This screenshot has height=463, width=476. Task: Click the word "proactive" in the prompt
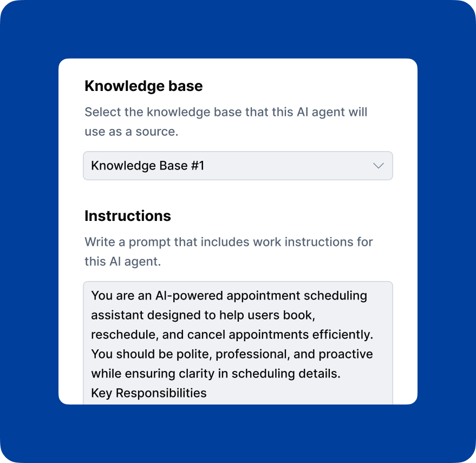[x=345, y=354]
